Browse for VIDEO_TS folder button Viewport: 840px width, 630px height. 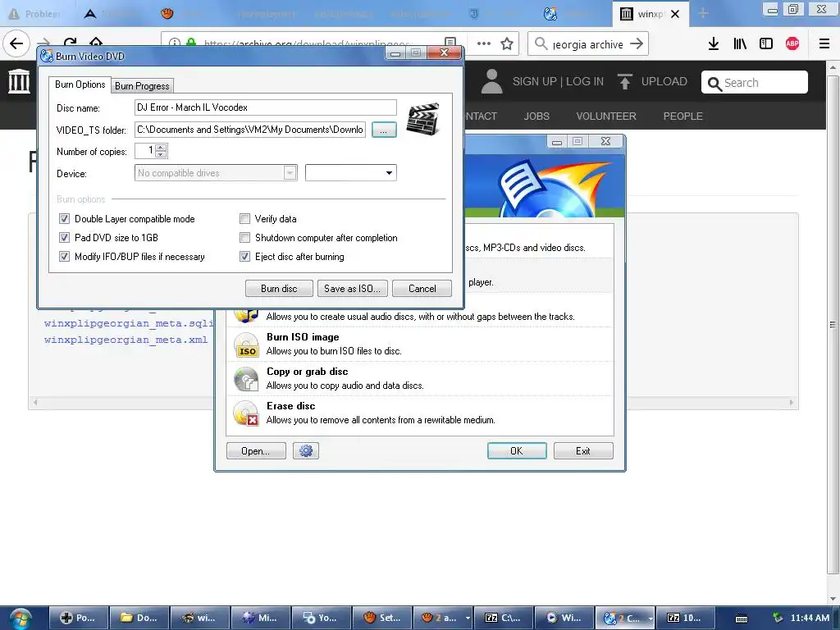tap(384, 130)
